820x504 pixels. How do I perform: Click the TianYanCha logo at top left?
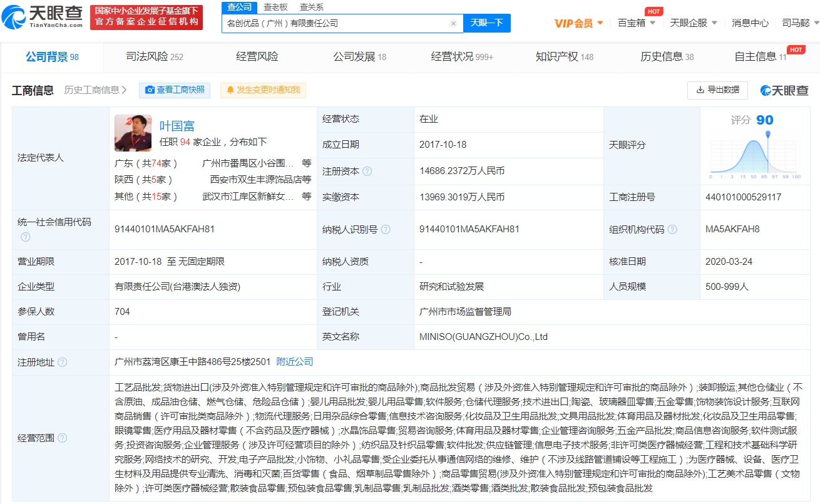(41, 18)
